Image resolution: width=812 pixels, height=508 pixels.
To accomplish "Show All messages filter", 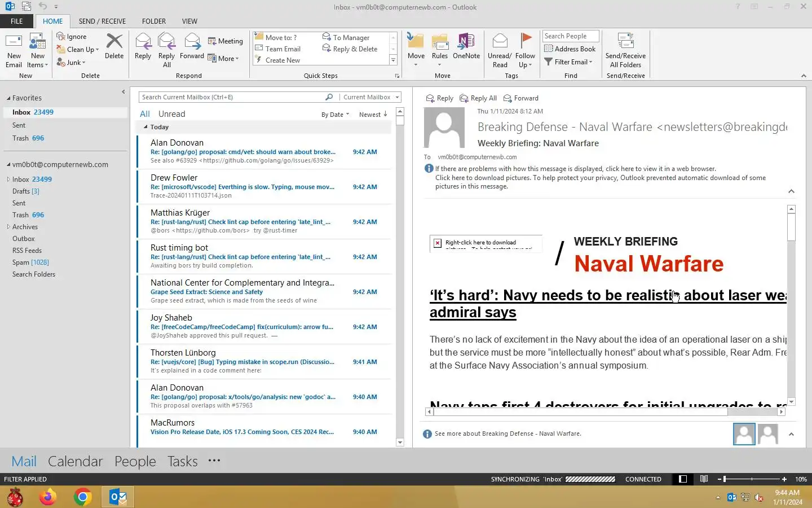I will [x=145, y=114].
